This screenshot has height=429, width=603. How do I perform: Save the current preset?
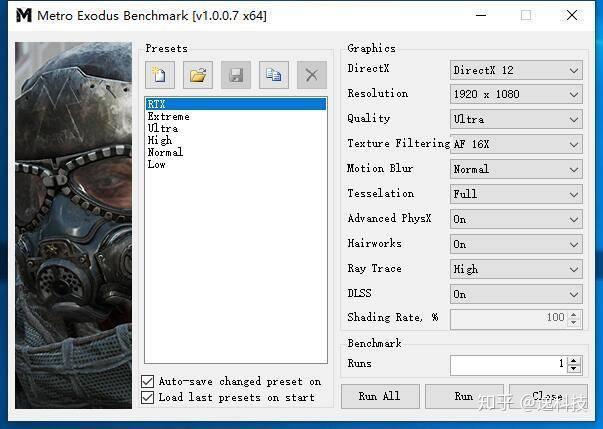tap(236, 75)
